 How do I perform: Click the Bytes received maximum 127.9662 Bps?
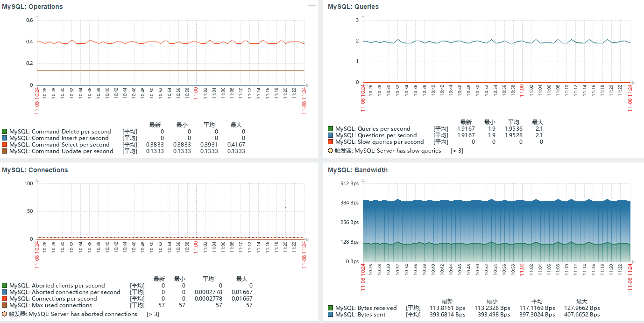(581, 308)
